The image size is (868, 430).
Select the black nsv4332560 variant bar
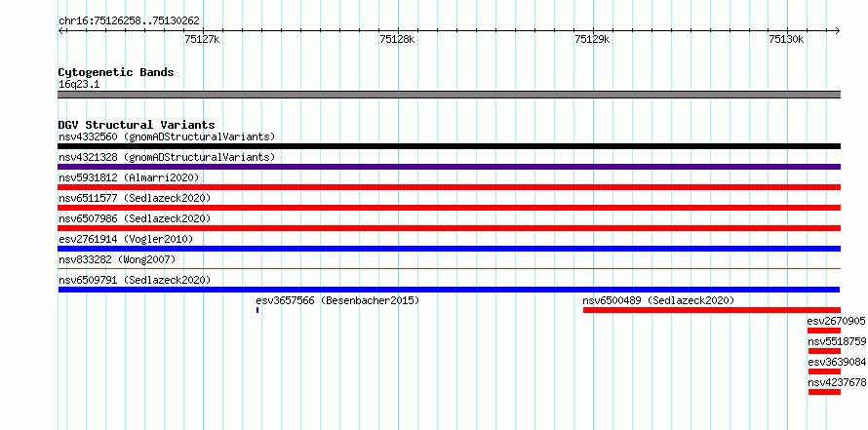pos(449,146)
